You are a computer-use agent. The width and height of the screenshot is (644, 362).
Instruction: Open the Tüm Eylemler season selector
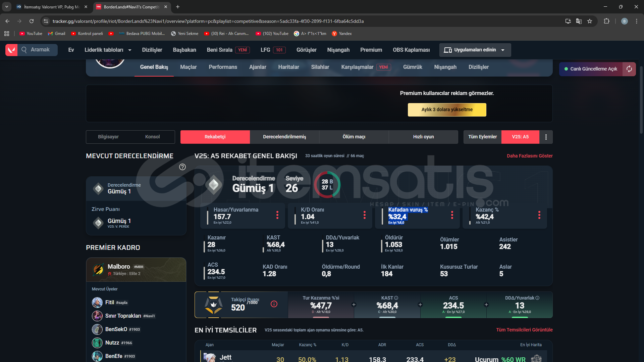pyautogui.click(x=482, y=137)
